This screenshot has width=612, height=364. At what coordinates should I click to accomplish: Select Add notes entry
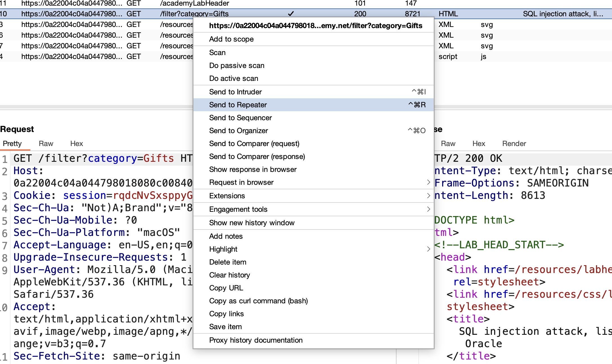(314, 236)
